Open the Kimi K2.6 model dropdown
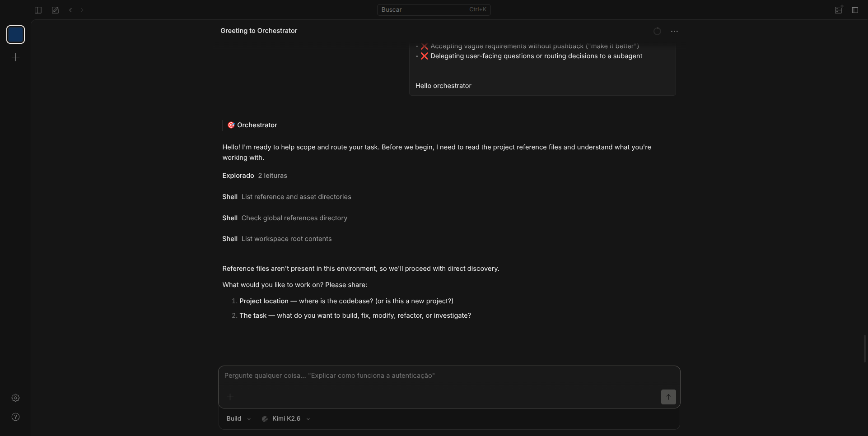This screenshot has height=436, width=868. 286,419
